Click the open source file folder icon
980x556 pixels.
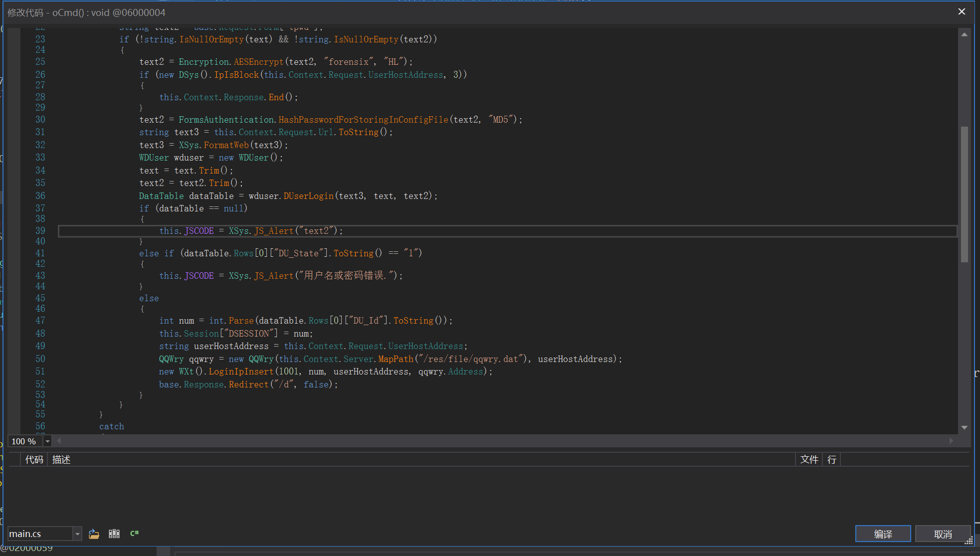point(94,534)
